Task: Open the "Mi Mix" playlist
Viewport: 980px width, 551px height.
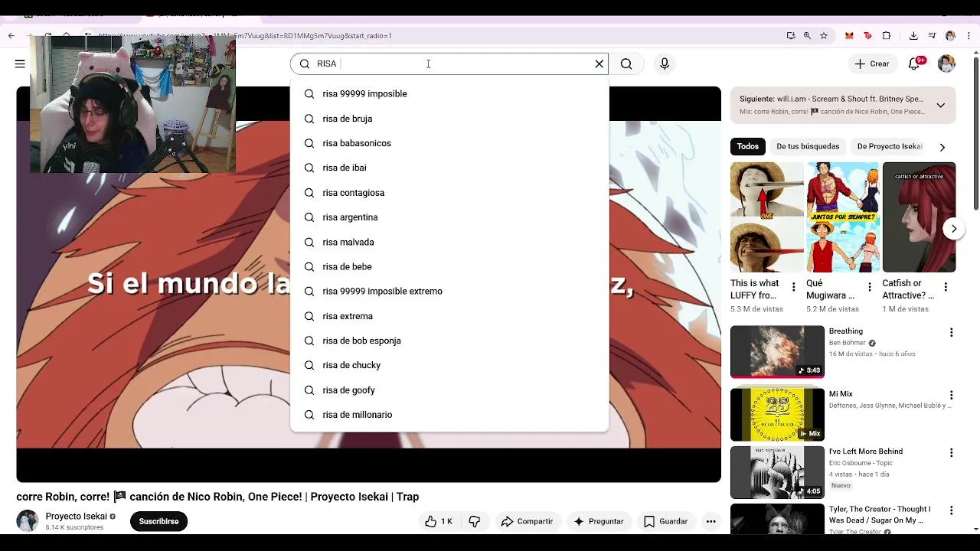Action: tap(777, 415)
